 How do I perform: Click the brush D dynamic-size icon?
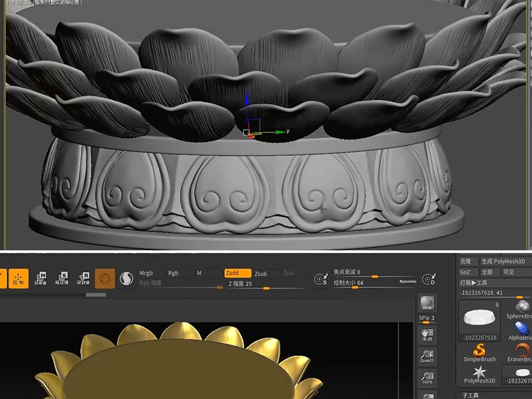coord(428,279)
